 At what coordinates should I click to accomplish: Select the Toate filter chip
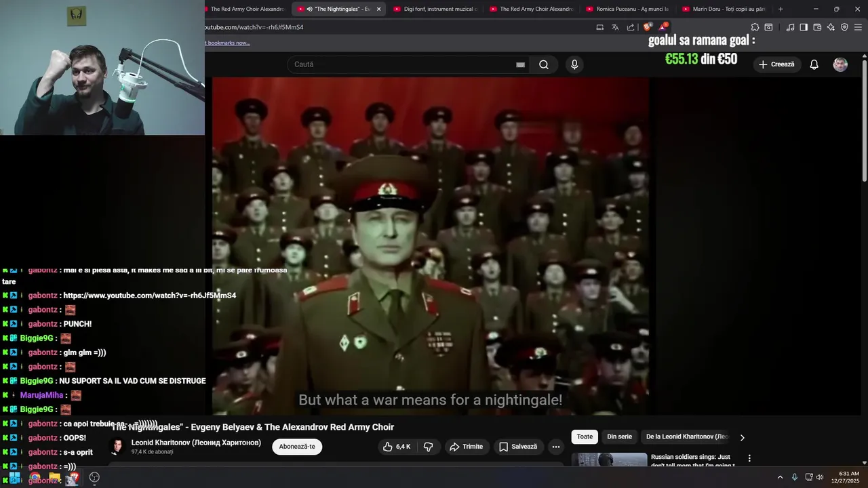[585, 437]
